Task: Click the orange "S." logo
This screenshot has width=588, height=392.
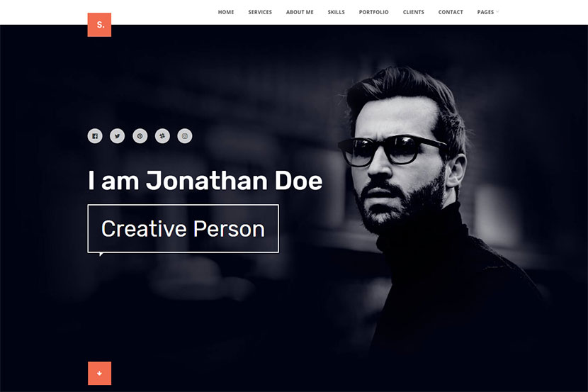Action: pyautogui.click(x=99, y=25)
